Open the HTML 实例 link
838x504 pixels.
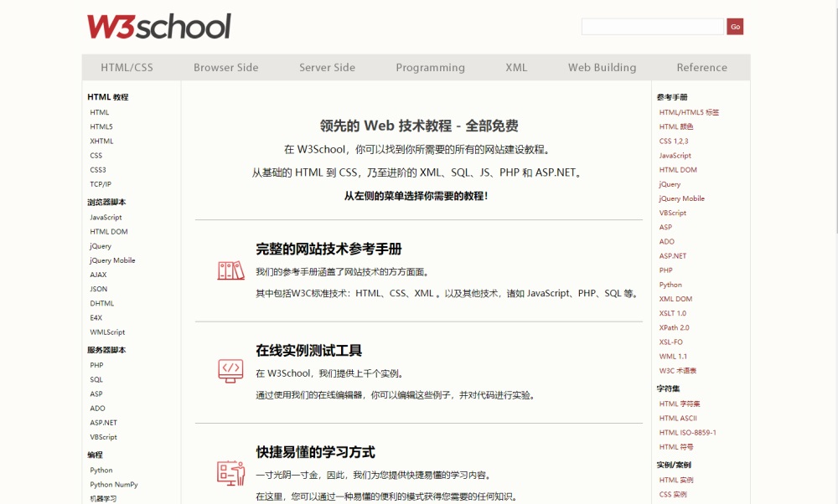coord(676,480)
